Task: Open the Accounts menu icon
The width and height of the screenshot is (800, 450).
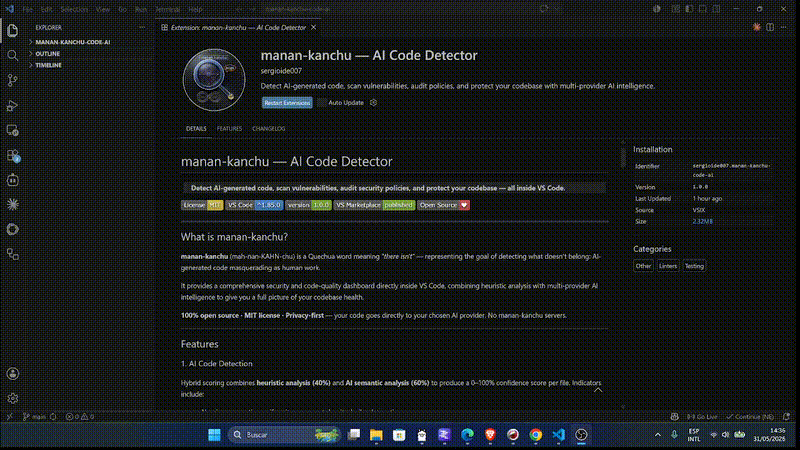Action: coord(13,374)
